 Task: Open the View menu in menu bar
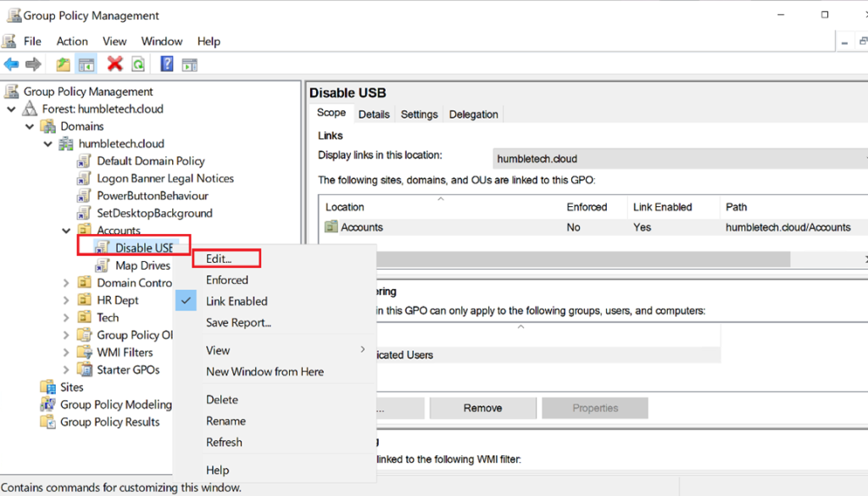[114, 41]
